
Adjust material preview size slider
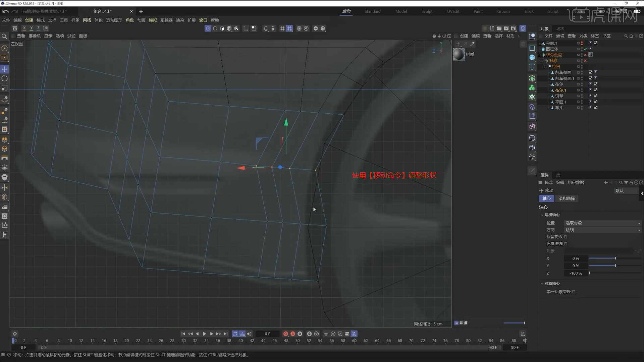click(x=514, y=323)
